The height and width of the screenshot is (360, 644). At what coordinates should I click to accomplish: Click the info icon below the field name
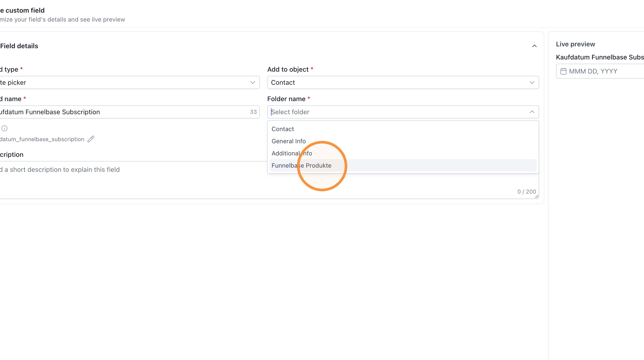click(4, 128)
